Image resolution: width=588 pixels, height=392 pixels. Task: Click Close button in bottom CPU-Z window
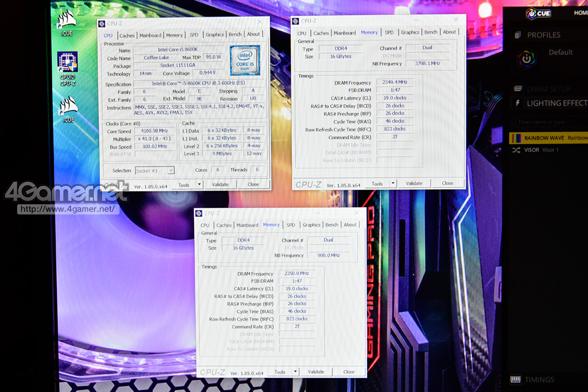(x=349, y=372)
